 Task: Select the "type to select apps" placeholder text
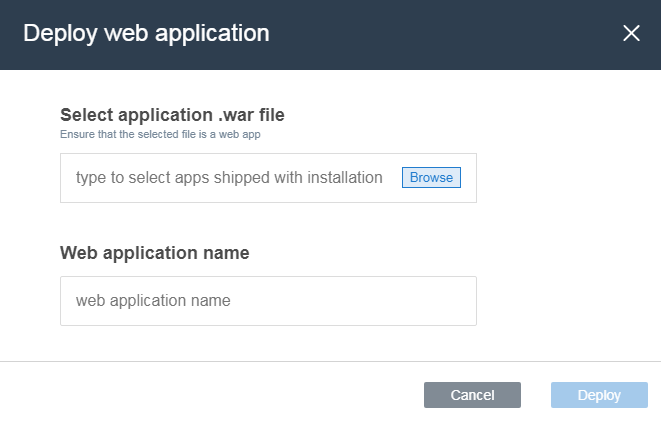(x=229, y=177)
